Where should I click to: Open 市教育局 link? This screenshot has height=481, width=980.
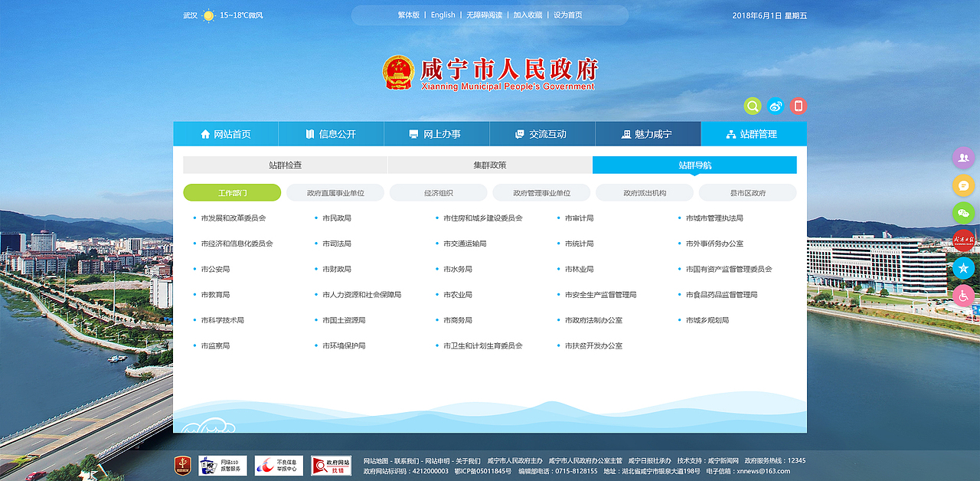(215, 295)
